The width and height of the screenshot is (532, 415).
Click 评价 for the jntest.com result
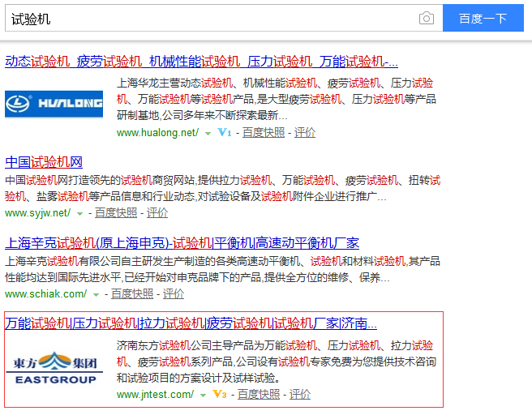(x=300, y=395)
